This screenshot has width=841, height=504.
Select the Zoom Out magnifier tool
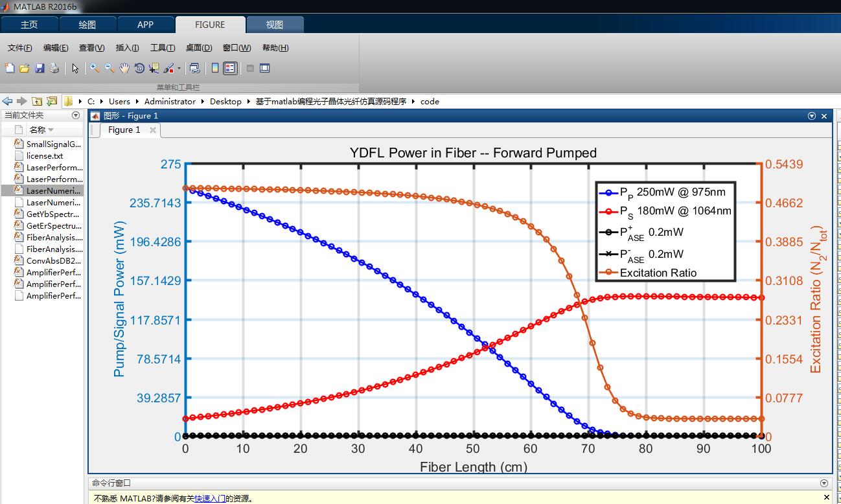109,68
